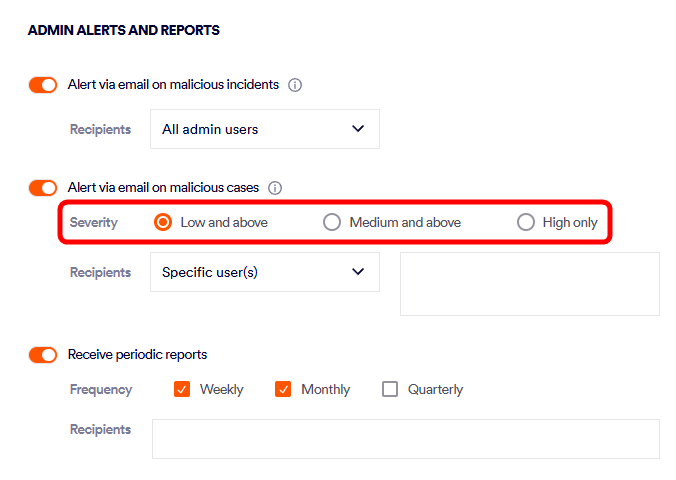The width and height of the screenshot is (676, 480).
Task: Enable the Quarterly report checkbox
Action: pos(390,389)
